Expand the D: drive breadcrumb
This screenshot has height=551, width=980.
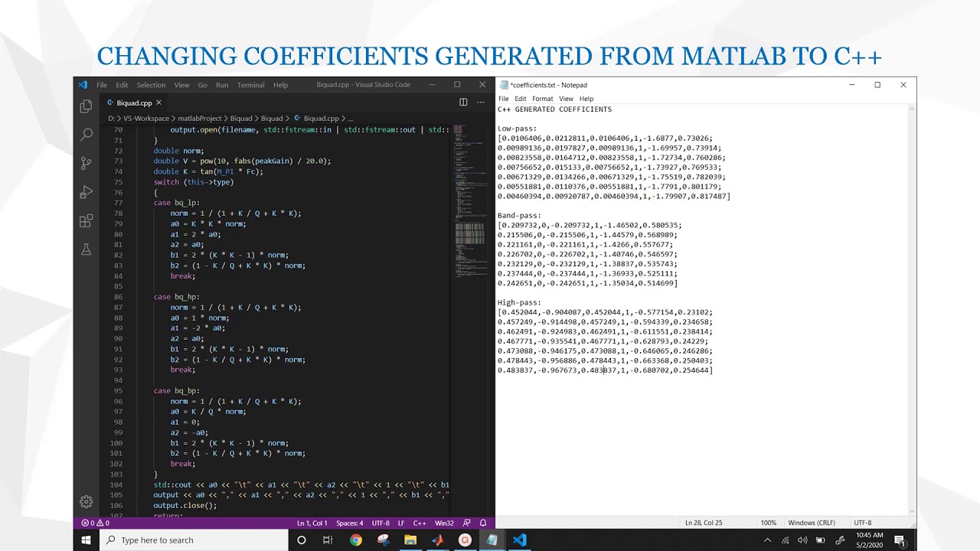coord(111,119)
